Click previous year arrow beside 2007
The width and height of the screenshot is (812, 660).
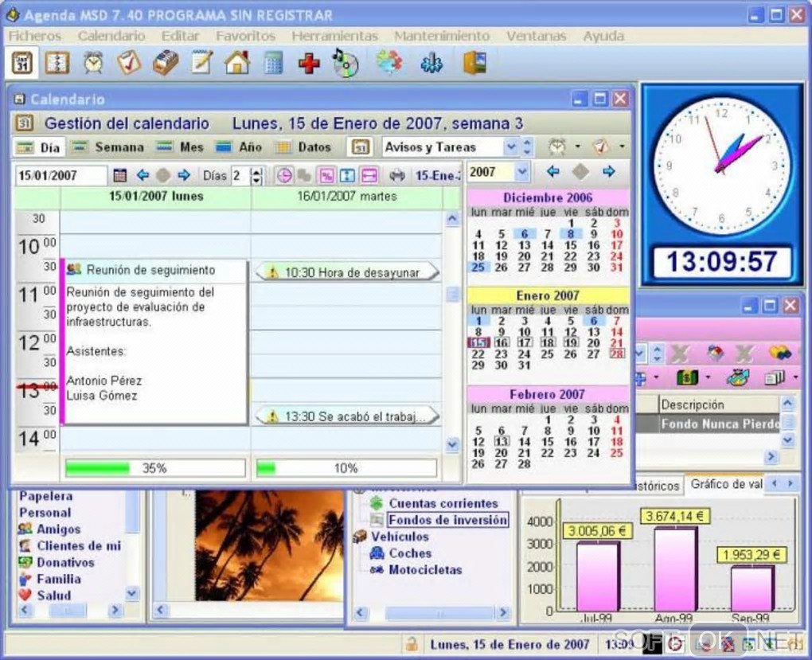click(x=552, y=171)
